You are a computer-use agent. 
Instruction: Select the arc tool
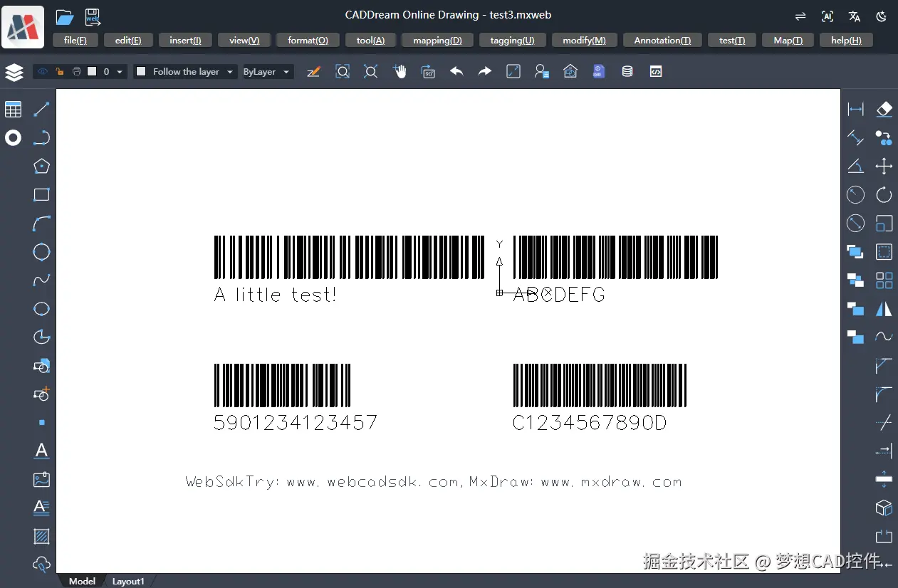41,224
